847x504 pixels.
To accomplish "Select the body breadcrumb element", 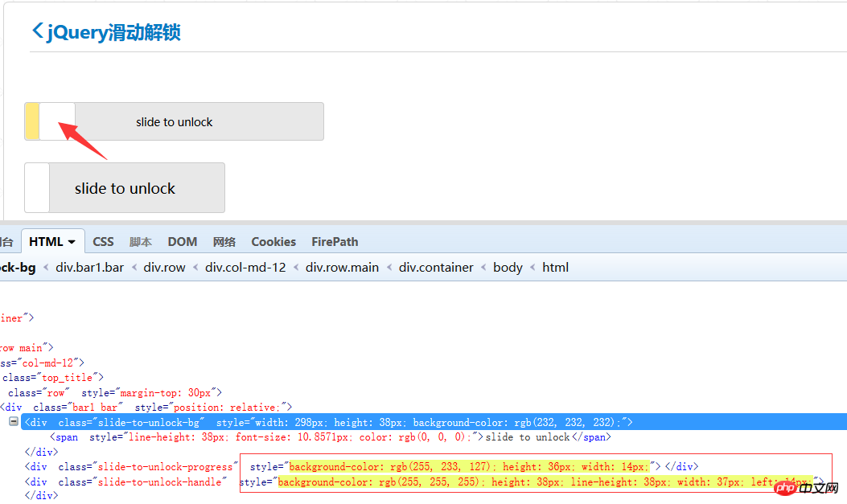I will pyautogui.click(x=508, y=268).
